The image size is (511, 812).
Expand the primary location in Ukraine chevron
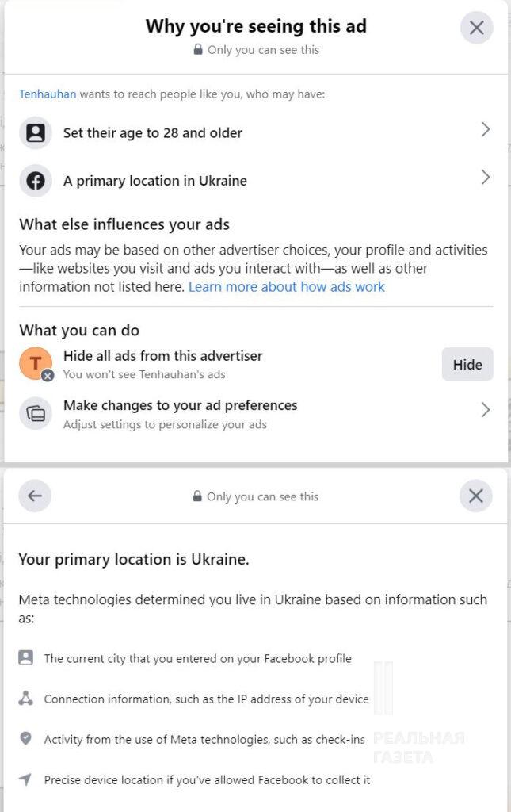[485, 178]
